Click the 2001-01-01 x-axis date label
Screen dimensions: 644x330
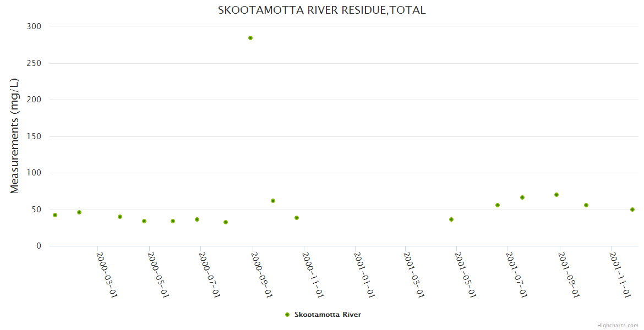pyautogui.click(x=364, y=274)
